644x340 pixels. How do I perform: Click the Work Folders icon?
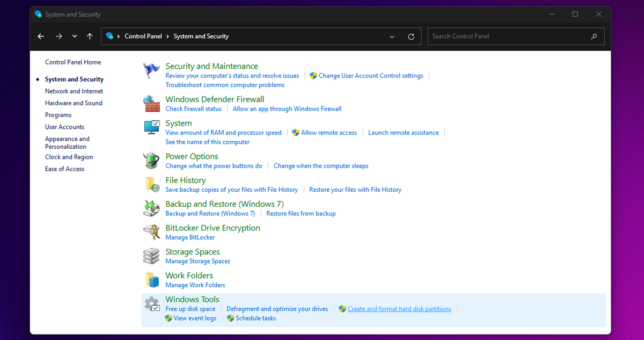pyautogui.click(x=152, y=280)
